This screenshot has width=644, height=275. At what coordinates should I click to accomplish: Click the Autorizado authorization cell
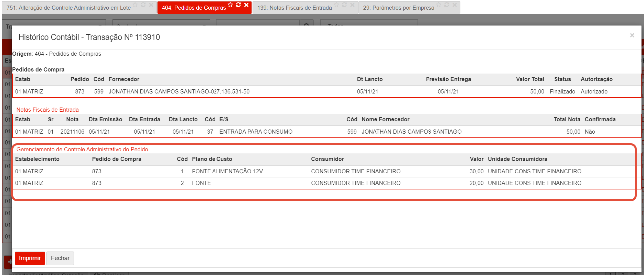594,92
